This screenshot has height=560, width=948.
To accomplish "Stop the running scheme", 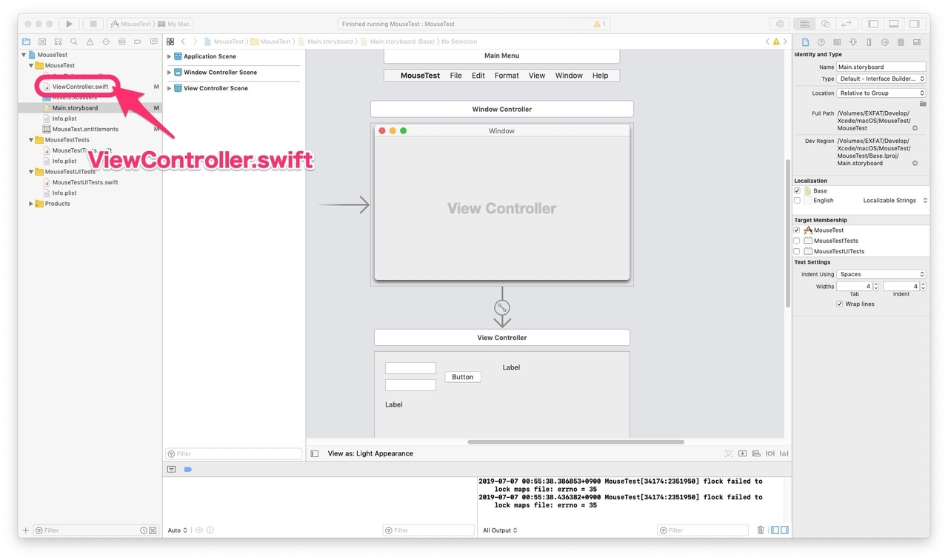I will [93, 24].
